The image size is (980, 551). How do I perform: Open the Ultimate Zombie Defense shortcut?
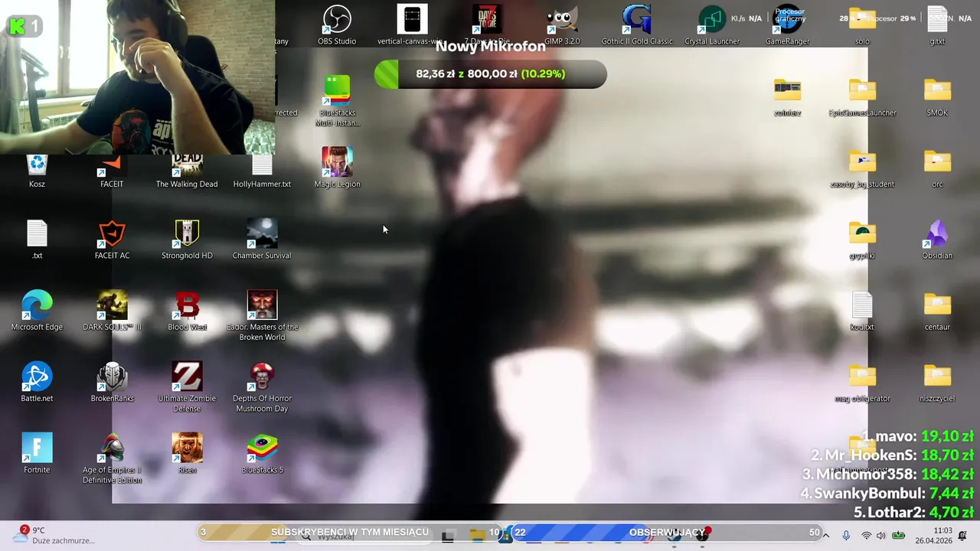(187, 386)
